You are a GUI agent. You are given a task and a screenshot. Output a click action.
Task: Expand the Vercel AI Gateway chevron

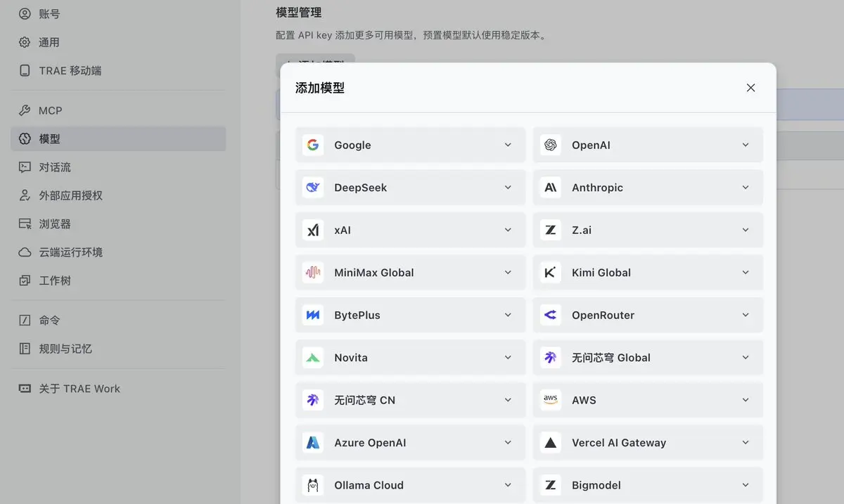(x=746, y=443)
